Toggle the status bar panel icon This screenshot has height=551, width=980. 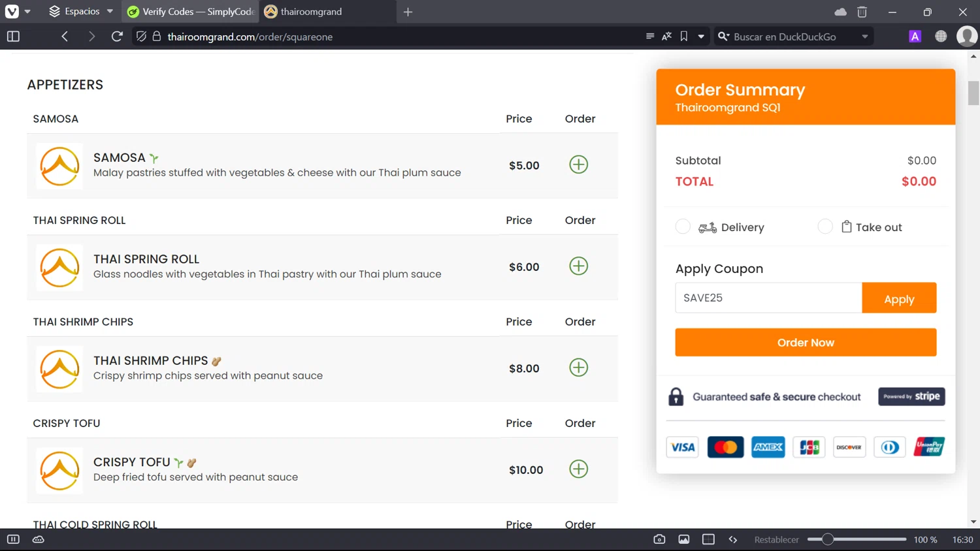(x=13, y=539)
